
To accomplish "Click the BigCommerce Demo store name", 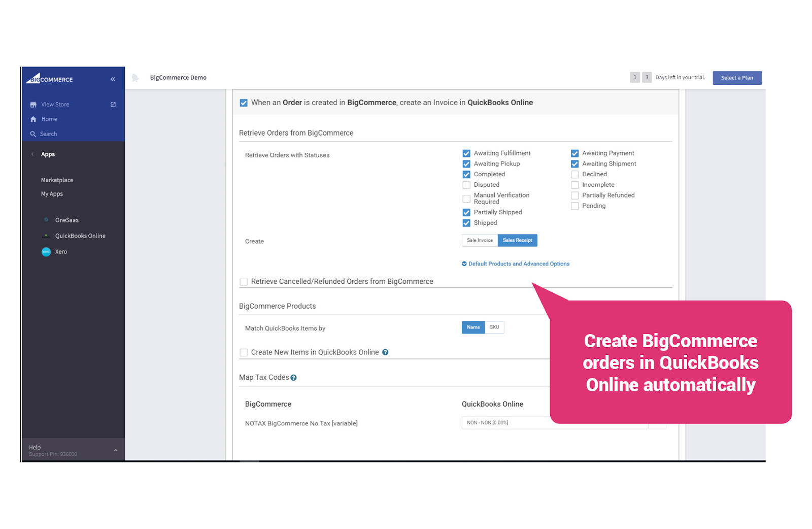I will pyautogui.click(x=178, y=78).
